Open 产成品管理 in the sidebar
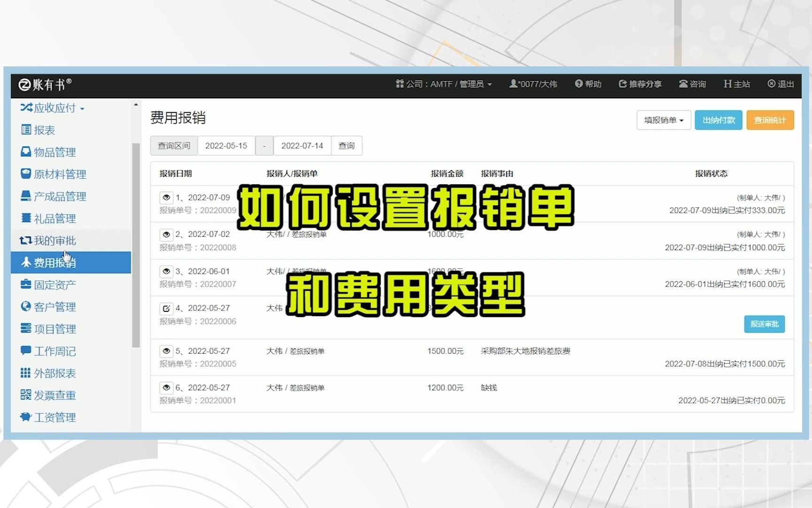The width and height of the screenshot is (812, 508). point(54,197)
